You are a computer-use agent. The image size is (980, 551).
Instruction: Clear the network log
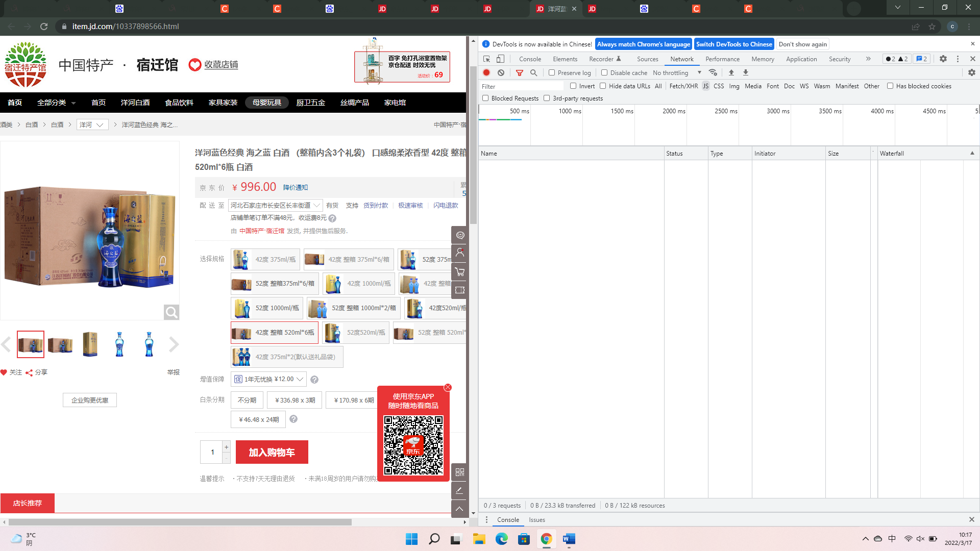click(x=501, y=72)
